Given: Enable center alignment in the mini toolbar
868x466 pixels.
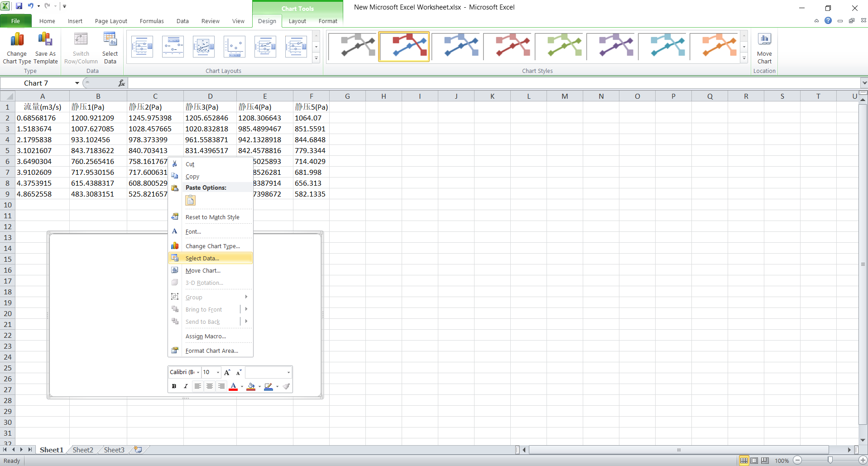Looking at the screenshot, I should point(209,386).
